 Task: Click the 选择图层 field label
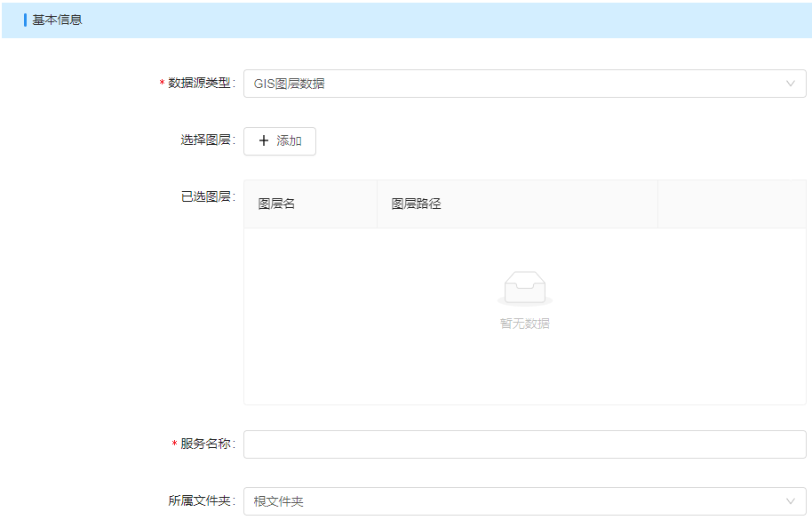pos(206,140)
